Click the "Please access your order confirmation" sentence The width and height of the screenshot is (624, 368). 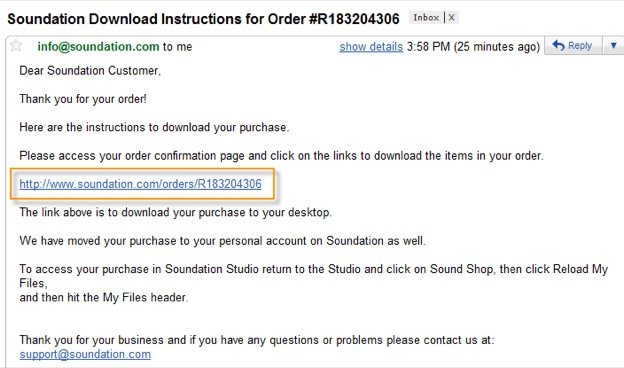click(281, 156)
